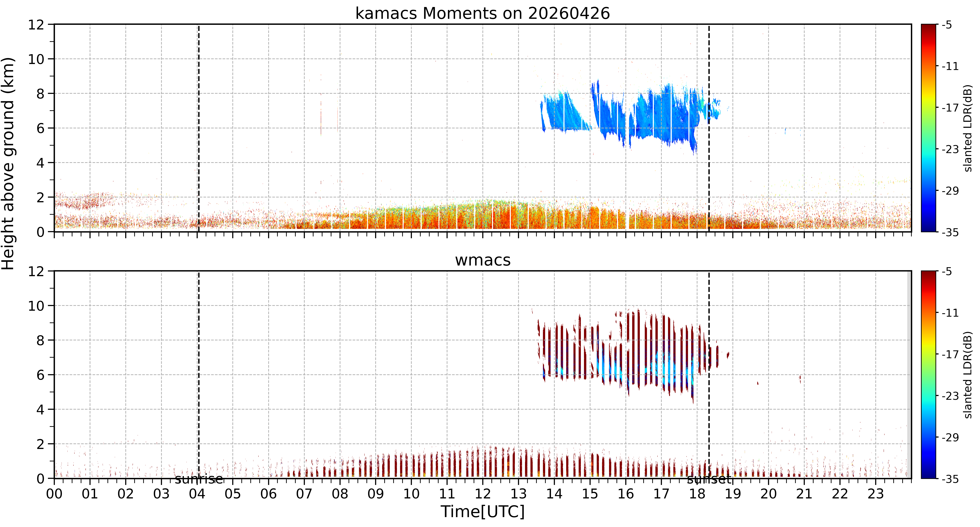Screen dimensions: 980x527
Task: Click the grey bar at wmacs right edge
Action: pyautogui.click(x=909, y=375)
